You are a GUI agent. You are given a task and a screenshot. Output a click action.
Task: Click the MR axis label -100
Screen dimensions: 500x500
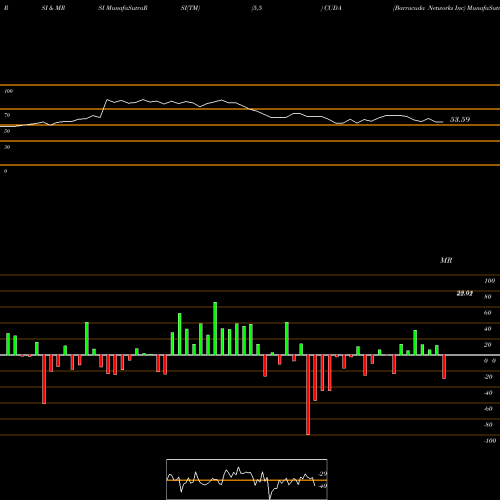pyautogui.click(x=490, y=441)
